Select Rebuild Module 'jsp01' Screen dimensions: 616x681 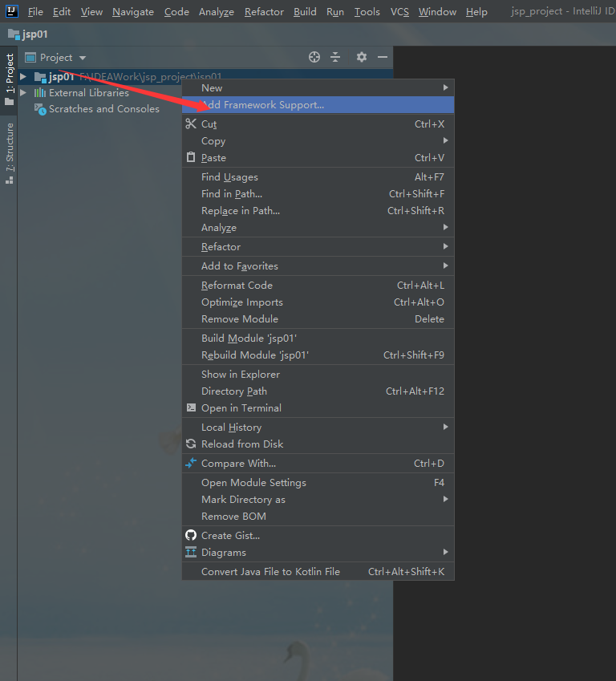[x=318, y=355]
